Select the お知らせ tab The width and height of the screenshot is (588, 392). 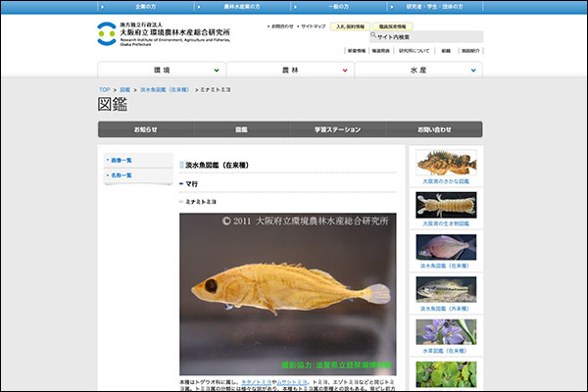[145, 129]
